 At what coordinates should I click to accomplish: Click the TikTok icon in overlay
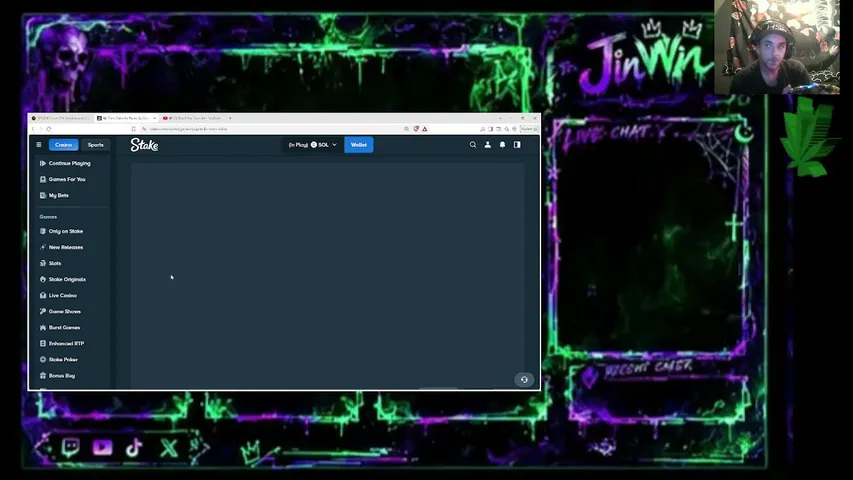pos(133,447)
